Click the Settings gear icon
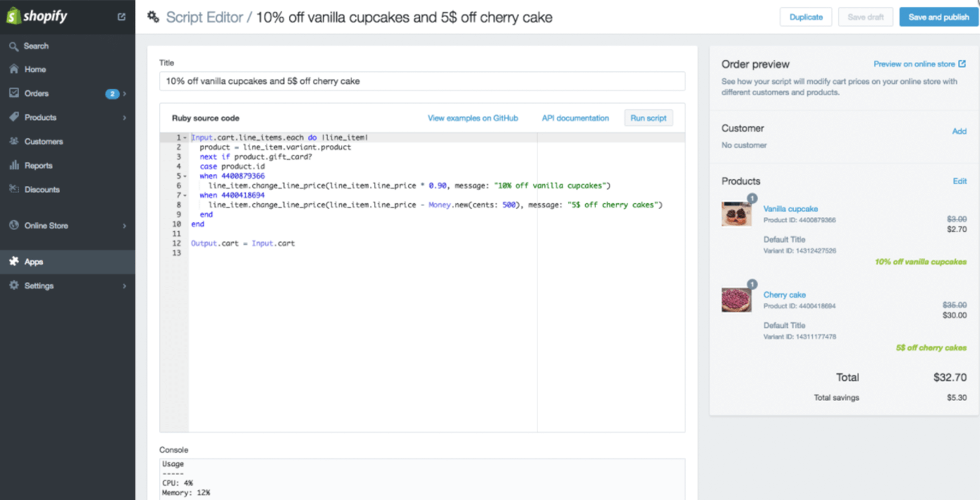This screenshot has width=980, height=500. [14, 285]
